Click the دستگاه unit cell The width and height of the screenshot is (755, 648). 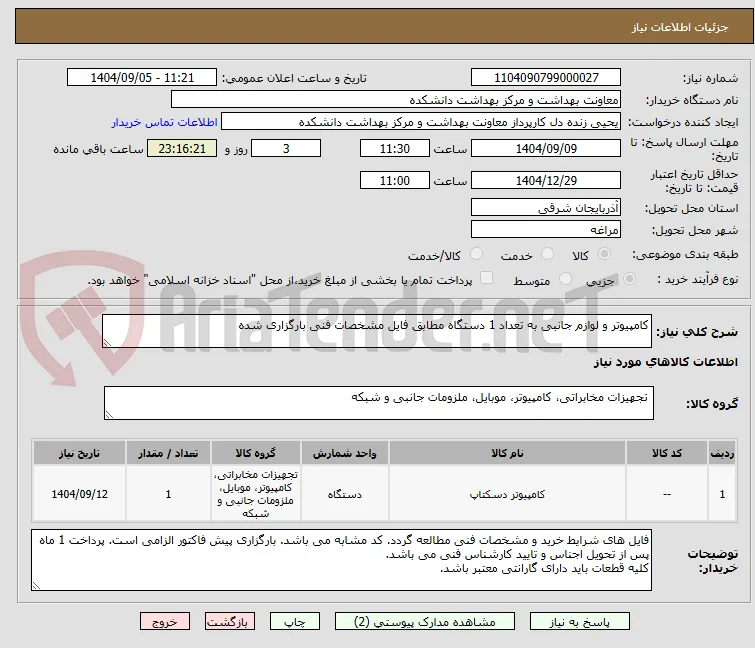tap(345, 494)
